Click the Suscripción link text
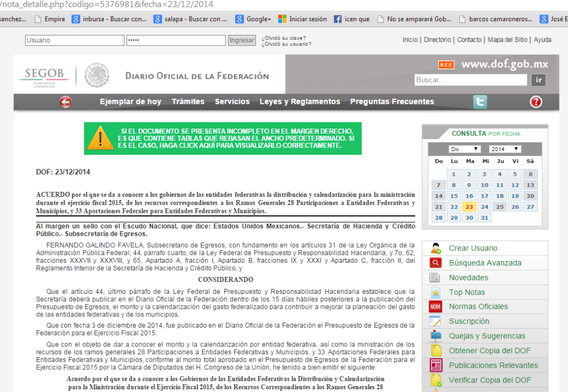 coord(469,322)
